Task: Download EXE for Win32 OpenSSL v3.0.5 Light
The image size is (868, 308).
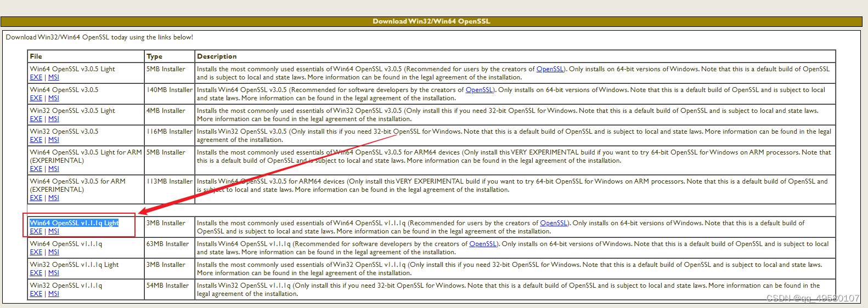Action: (36, 119)
